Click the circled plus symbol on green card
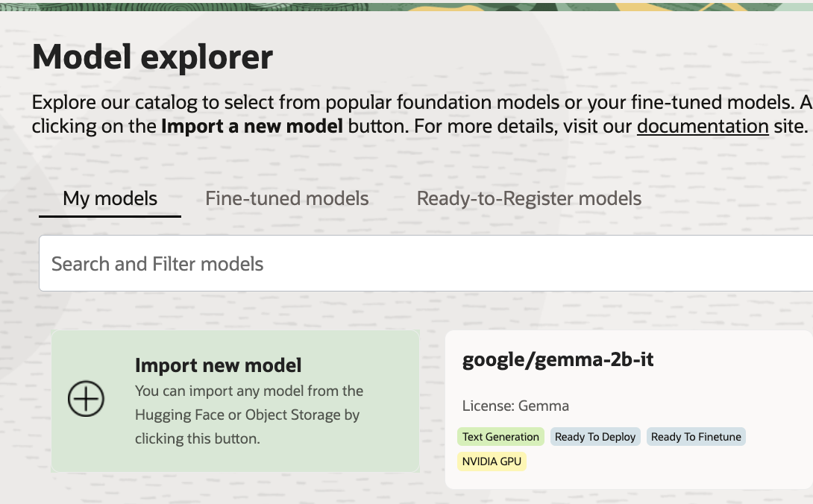This screenshot has height=504, width=813. 86,399
